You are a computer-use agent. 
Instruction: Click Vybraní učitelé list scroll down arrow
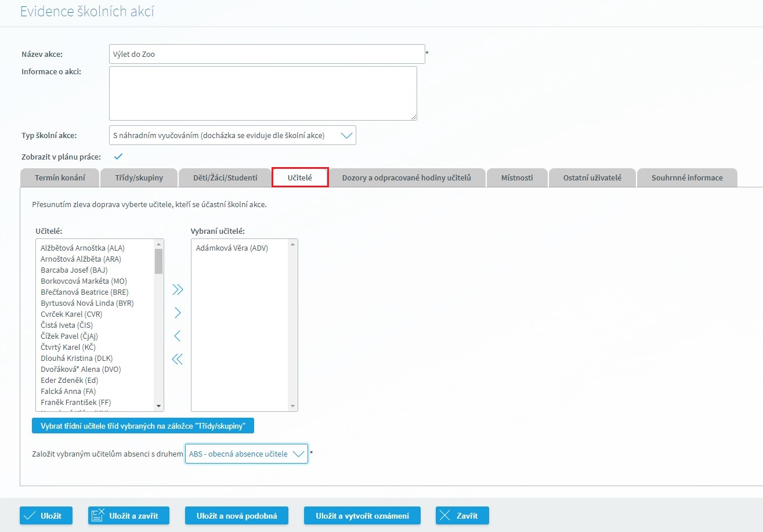coord(292,406)
